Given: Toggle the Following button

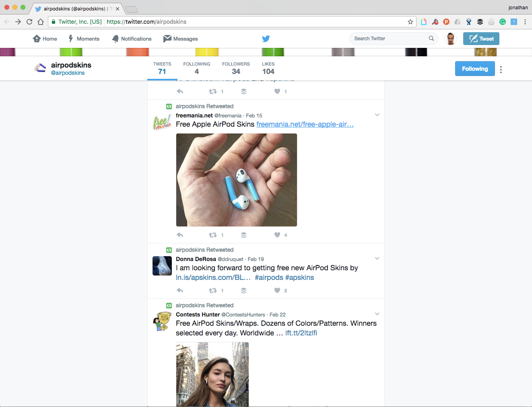Looking at the screenshot, I should (475, 69).
